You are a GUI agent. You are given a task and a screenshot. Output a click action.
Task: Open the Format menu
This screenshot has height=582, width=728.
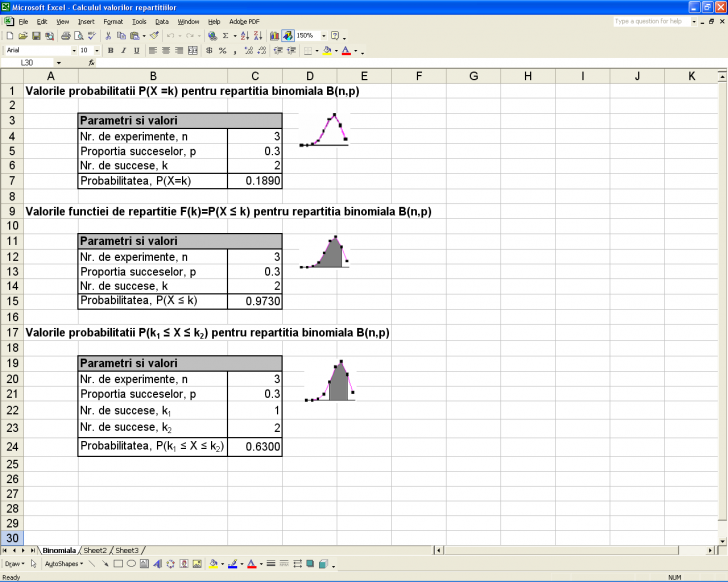(113, 21)
